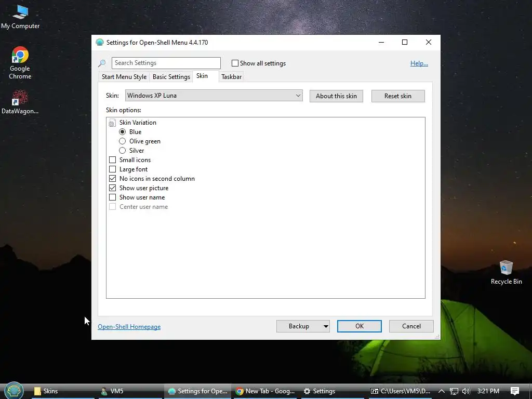Open My Computer desktop icon
The image size is (532, 399).
[x=20, y=16]
